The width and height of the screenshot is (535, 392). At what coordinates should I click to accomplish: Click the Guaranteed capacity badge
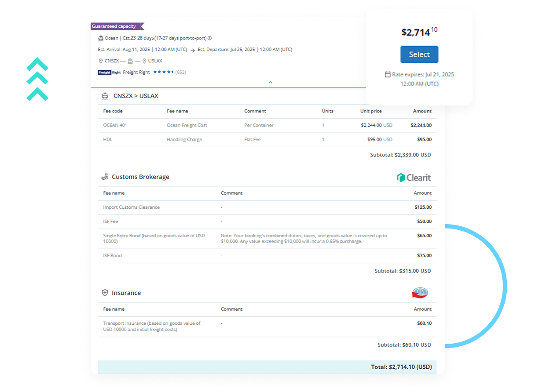coord(117,26)
